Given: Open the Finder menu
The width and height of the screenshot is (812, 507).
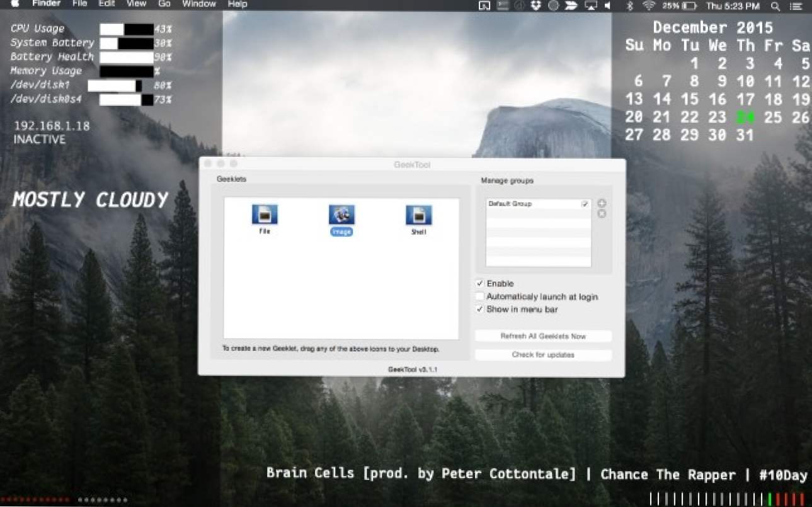Looking at the screenshot, I should pyautogui.click(x=46, y=4).
